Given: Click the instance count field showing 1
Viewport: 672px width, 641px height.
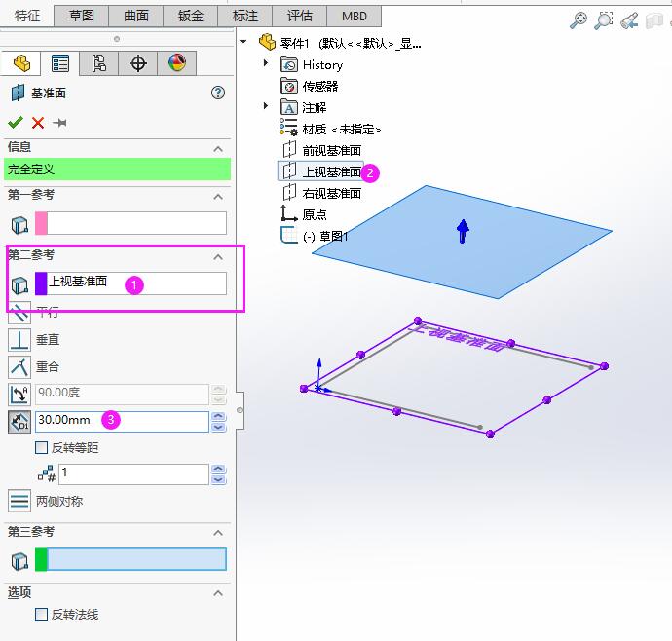Looking at the screenshot, I should click(x=133, y=473).
